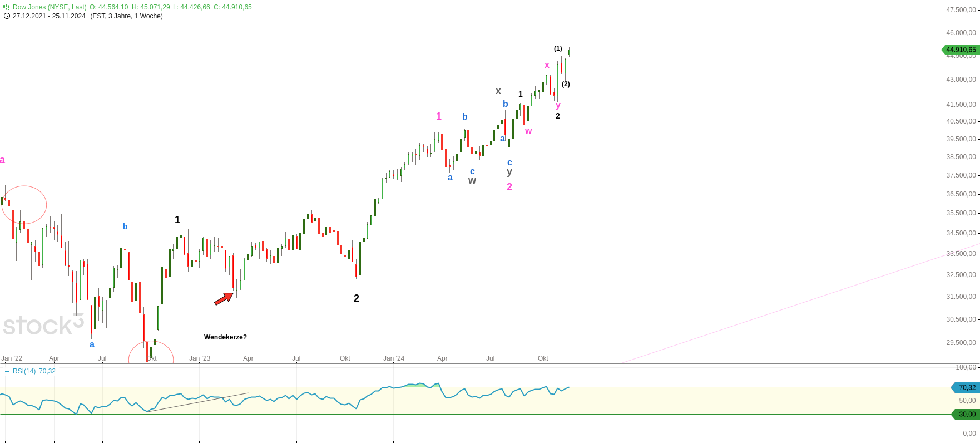Click the 0,00 RSI axis label

point(969,434)
